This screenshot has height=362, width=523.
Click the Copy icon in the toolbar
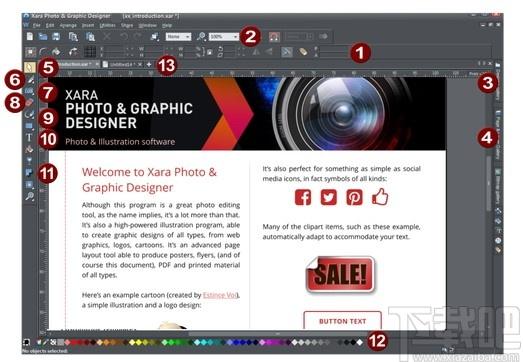73,36
